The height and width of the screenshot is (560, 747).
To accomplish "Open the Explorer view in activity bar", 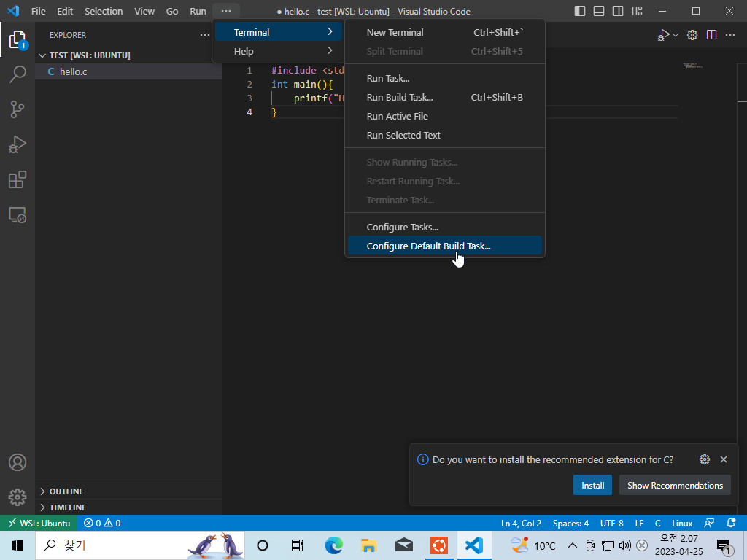I will [18, 39].
